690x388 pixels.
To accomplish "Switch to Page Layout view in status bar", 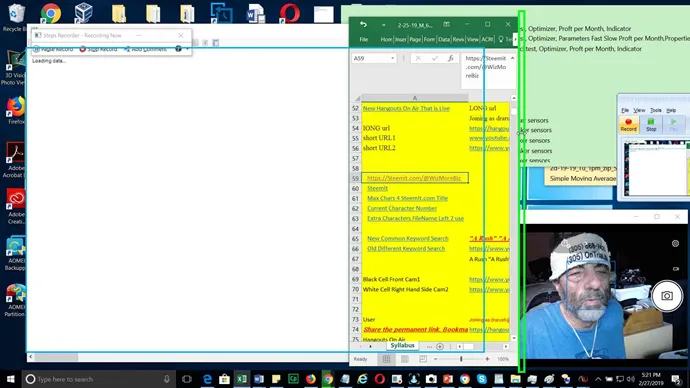I will point(404,359).
